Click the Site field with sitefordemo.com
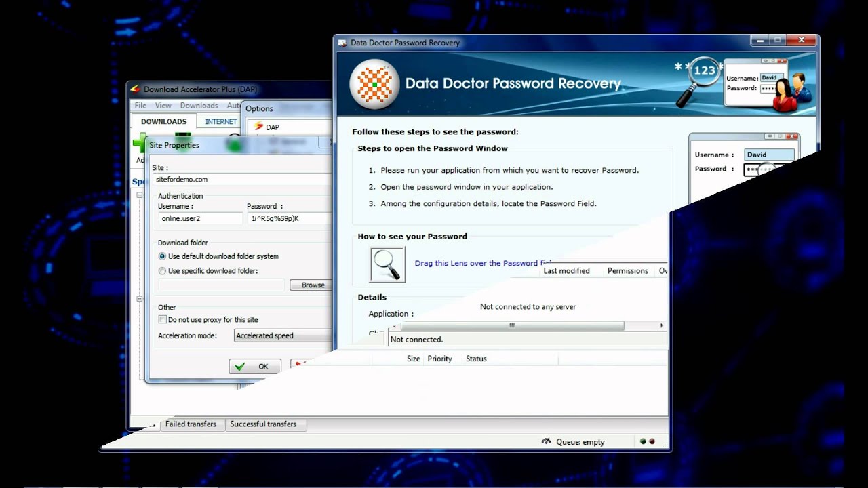 coord(243,180)
